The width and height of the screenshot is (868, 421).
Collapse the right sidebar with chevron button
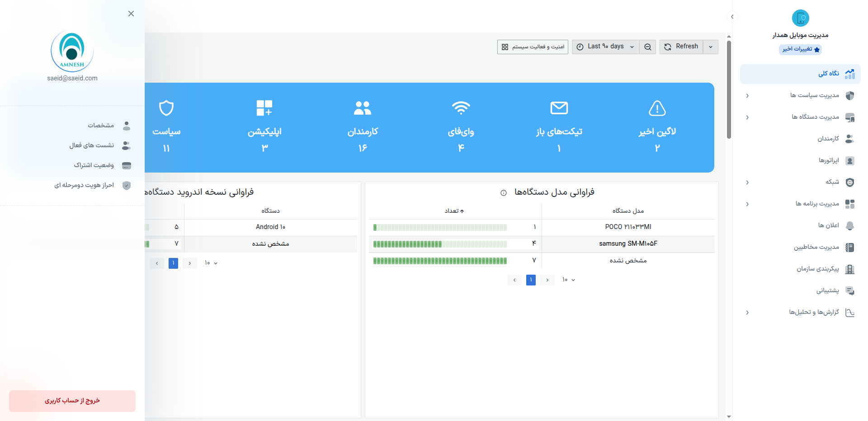pyautogui.click(x=732, y=17)
